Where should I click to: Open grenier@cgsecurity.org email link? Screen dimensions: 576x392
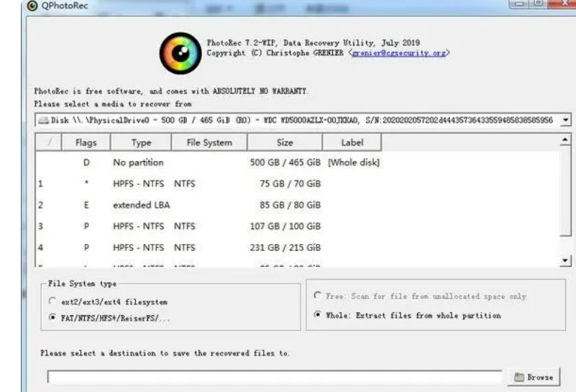[x=400, y=53]
